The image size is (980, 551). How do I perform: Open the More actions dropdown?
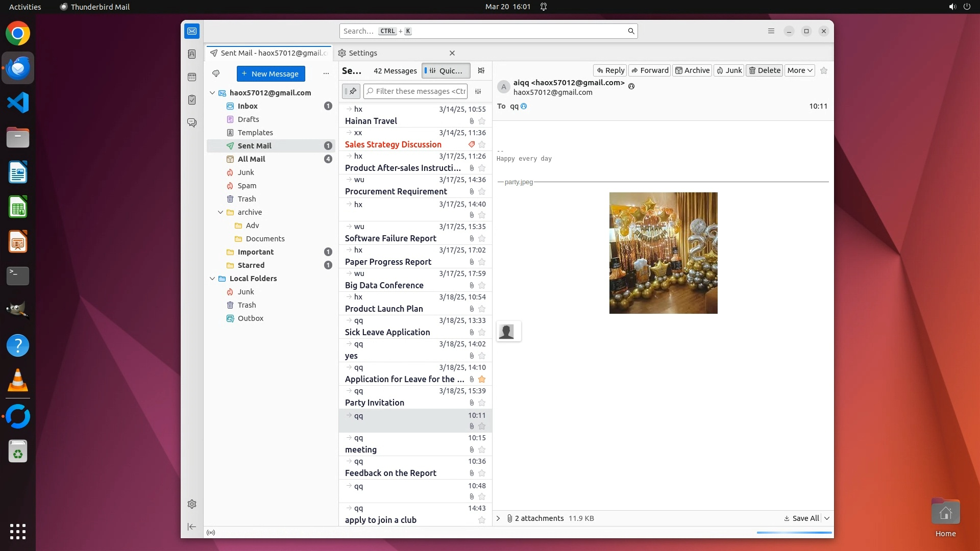(x=799, y=70)
